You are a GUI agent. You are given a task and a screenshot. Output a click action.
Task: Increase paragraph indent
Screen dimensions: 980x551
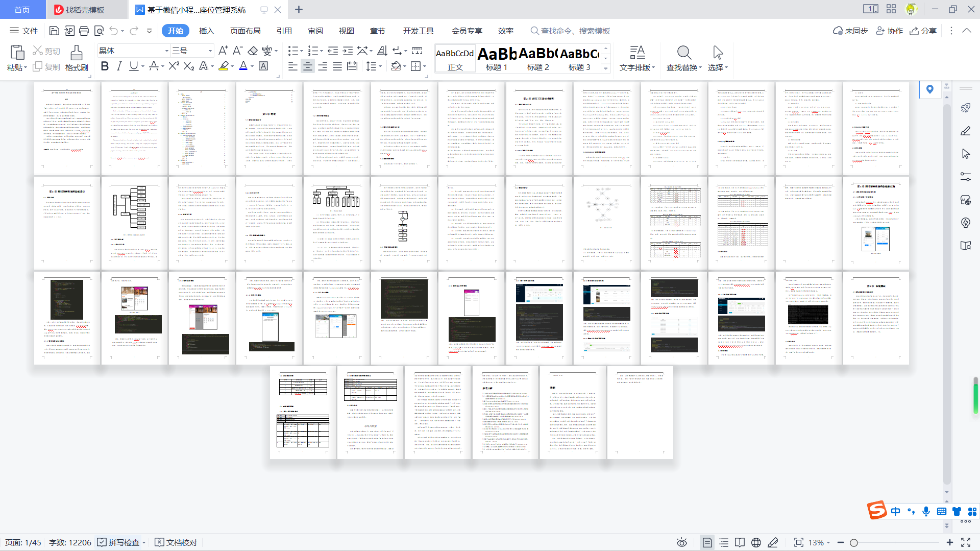348,51
